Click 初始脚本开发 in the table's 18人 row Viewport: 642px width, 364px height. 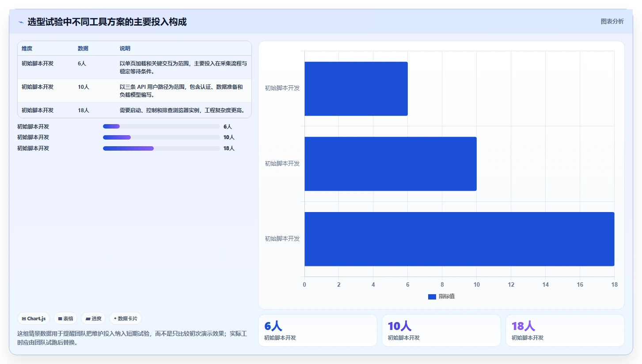click(38, 110)
